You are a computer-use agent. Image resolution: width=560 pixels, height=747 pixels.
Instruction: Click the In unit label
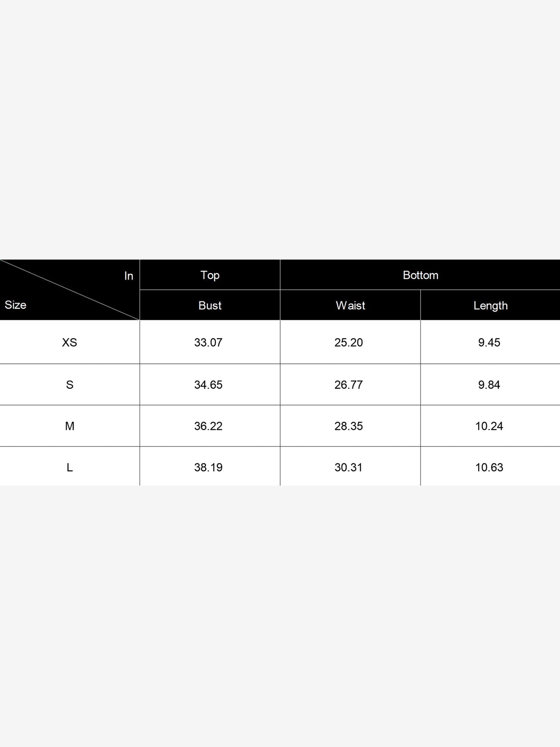tap(129, 276)
